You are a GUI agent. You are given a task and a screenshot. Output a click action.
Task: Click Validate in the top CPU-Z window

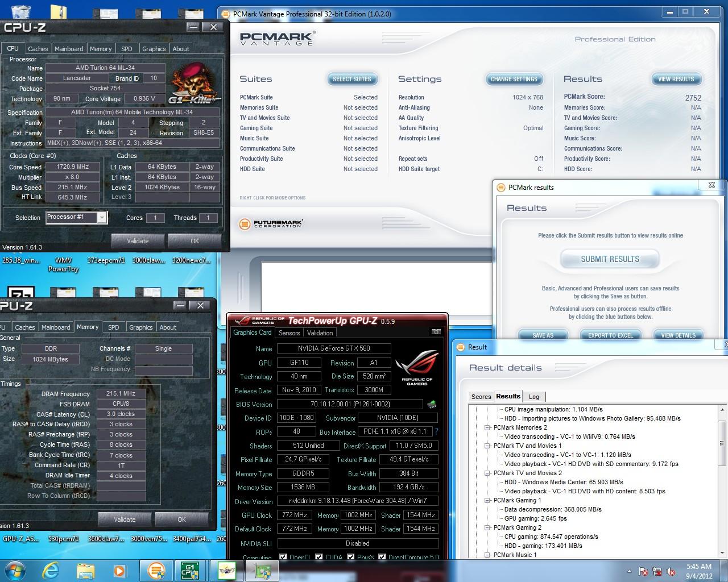(x=138, y=241)
